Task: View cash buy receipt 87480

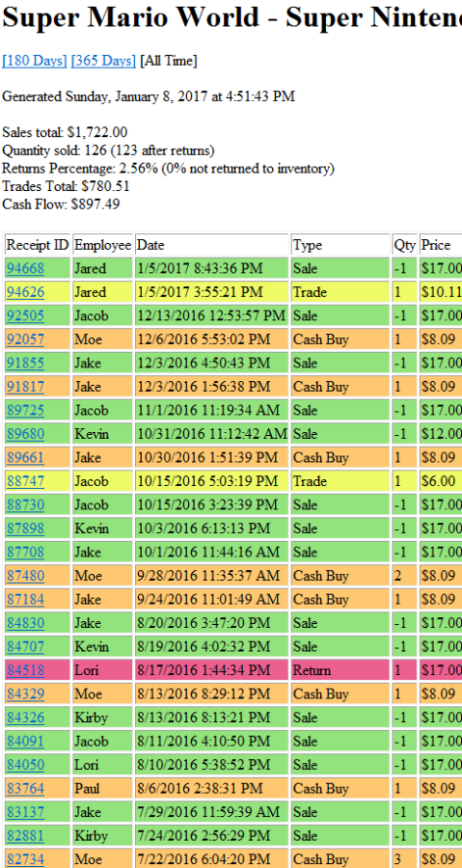Action: click(x=25, y=577)
